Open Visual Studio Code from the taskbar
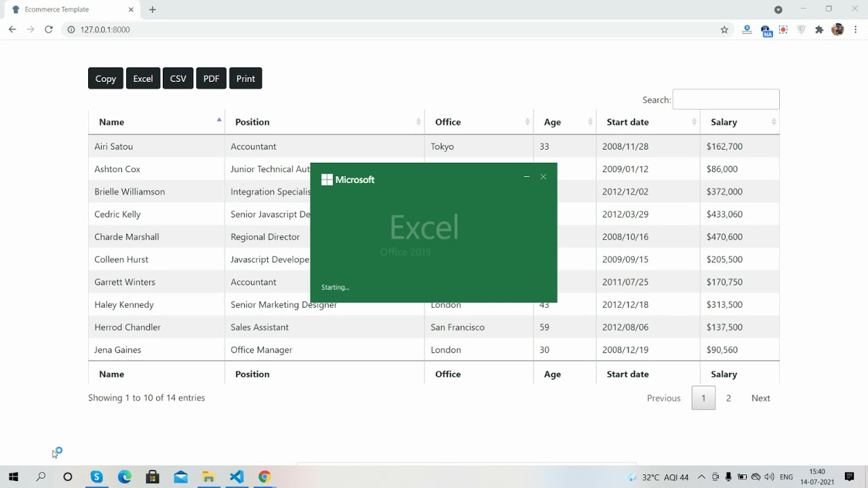868x488 pixels. pos(236,476)
